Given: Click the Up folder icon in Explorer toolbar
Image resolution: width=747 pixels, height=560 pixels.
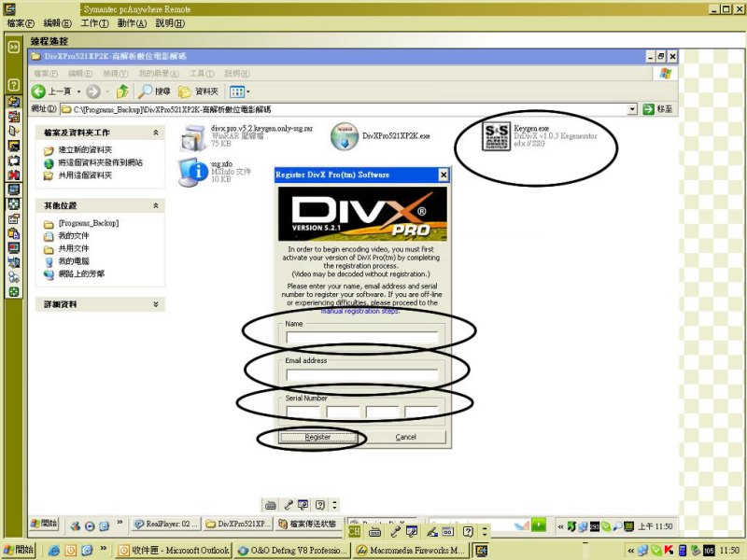Looking at the screenshot, I should pyautogui.click(x=122, y=91).
